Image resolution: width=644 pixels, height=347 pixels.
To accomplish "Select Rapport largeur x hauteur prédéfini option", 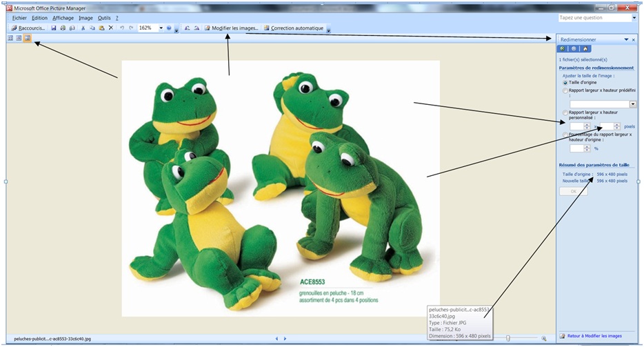I will [x=565, y=90].
